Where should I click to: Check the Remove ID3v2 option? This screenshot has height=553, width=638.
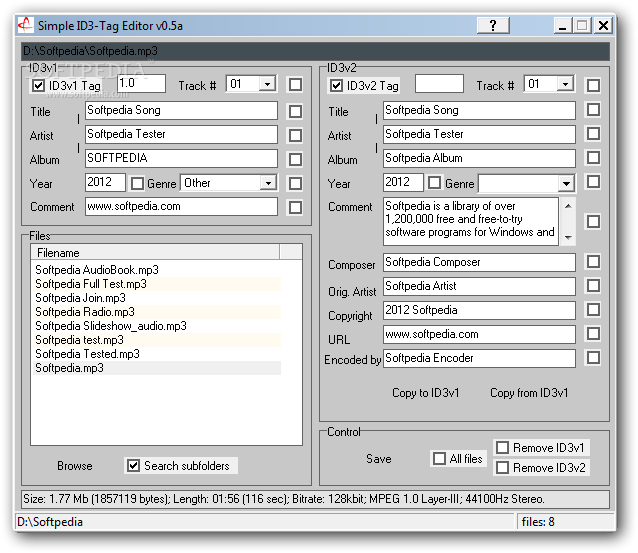503,468
